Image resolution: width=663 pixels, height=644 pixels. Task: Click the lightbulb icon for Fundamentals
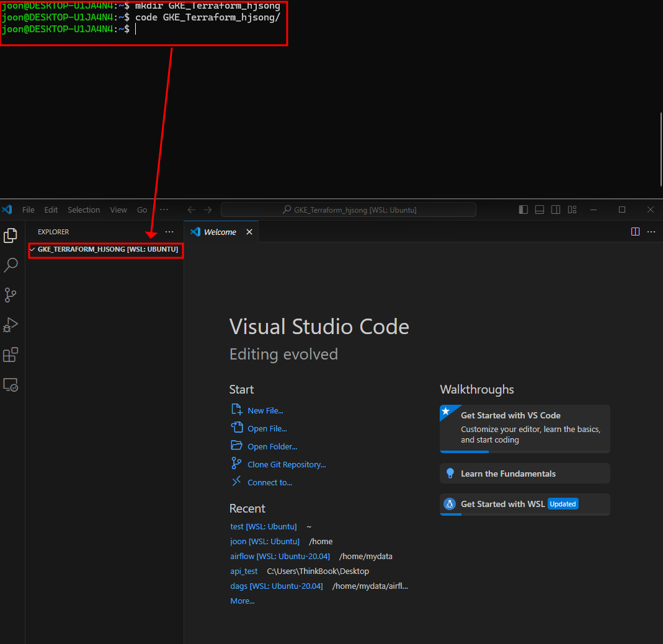(450, 474)
